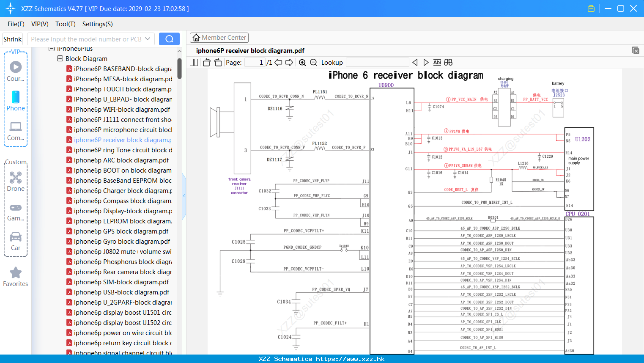Image resolution: width=644 pixels, height=363 pixels.
Task: Rotate page counterclockwise
Action: click(207, 62)
